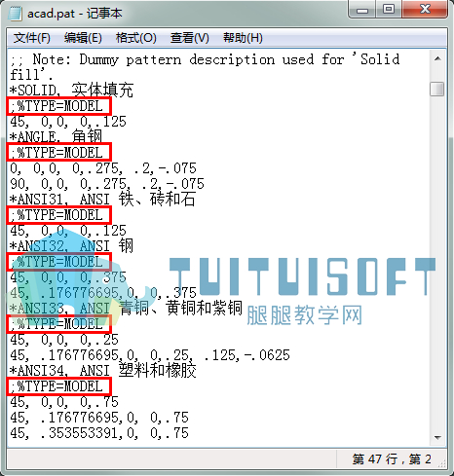This screenshot has width=454, height=476.
Task: Click the ';%TYPE=MODEL' line under *ANSI34
Action: coord(59,386)
